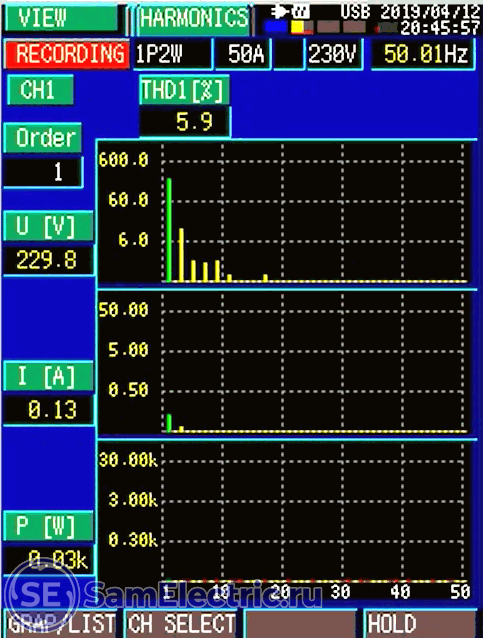Screen dimensions: 483x638
Task: Toggle HOLD on the display
Action: [419, 624]
